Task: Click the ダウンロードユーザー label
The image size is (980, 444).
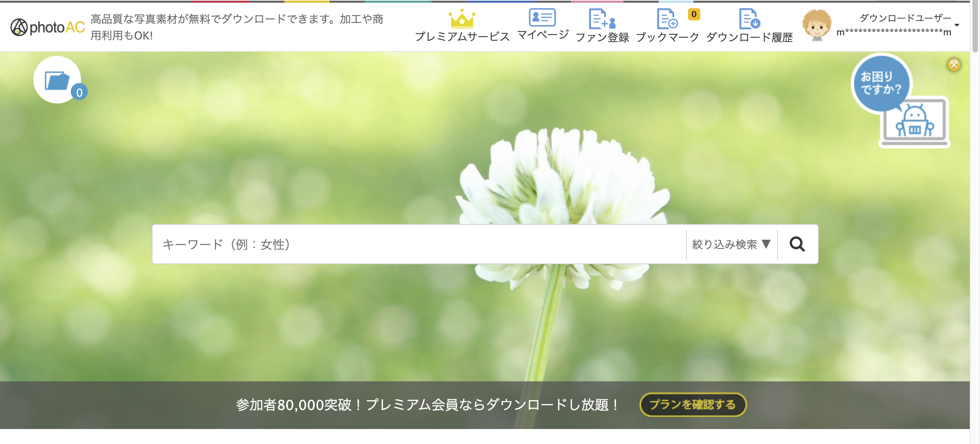Action: (x=905, y=18)
